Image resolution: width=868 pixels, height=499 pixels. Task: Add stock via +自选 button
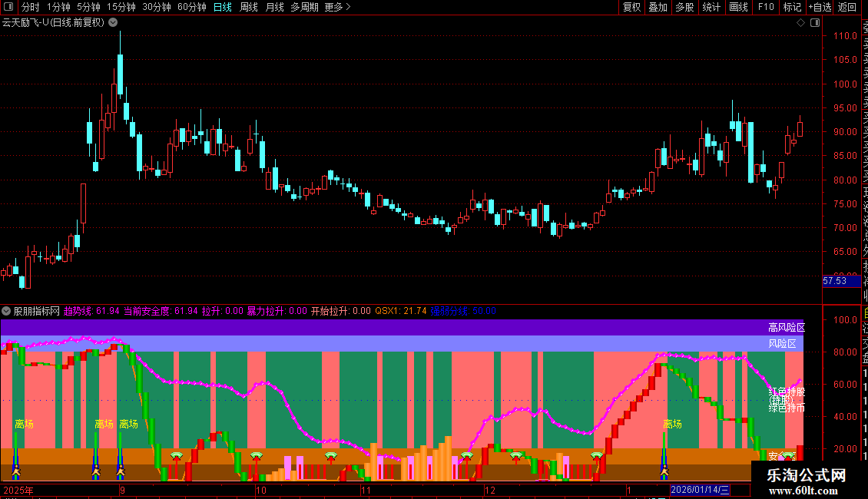pyautogui.click(x=820, y=7)
